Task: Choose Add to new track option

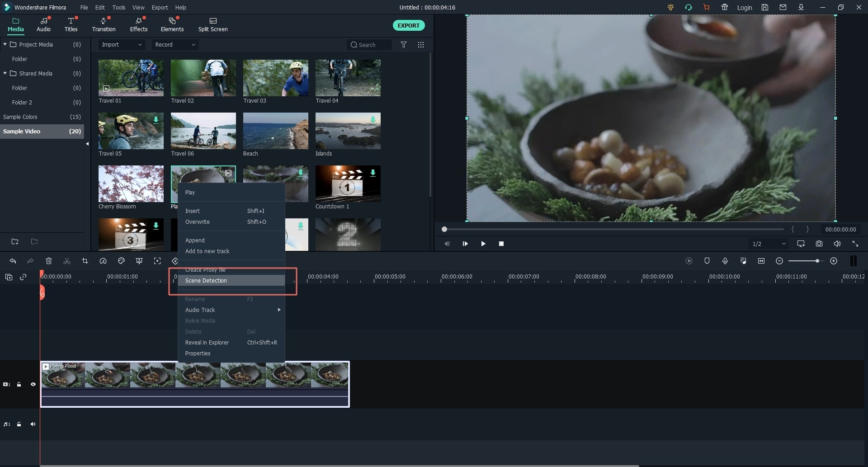Action: 231,251
